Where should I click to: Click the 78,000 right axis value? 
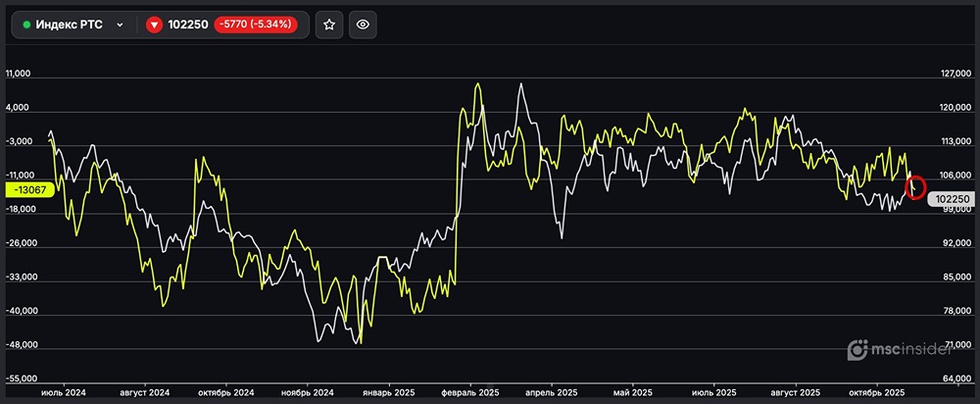[x=956, y=311]
